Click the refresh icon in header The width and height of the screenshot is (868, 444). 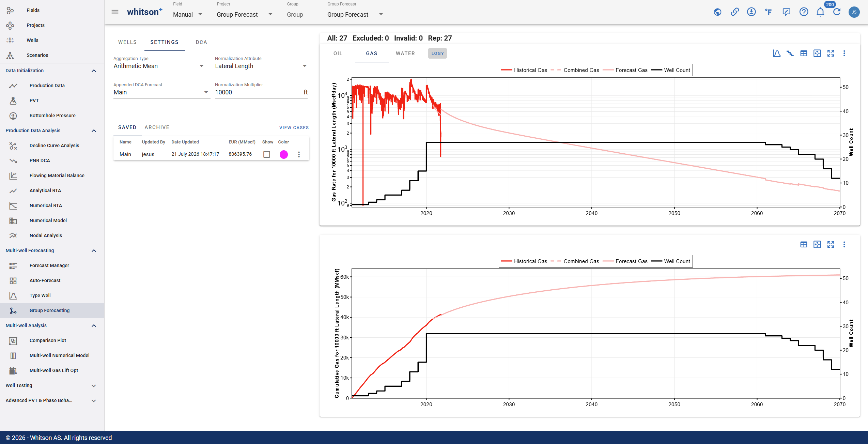pos(837,12)
